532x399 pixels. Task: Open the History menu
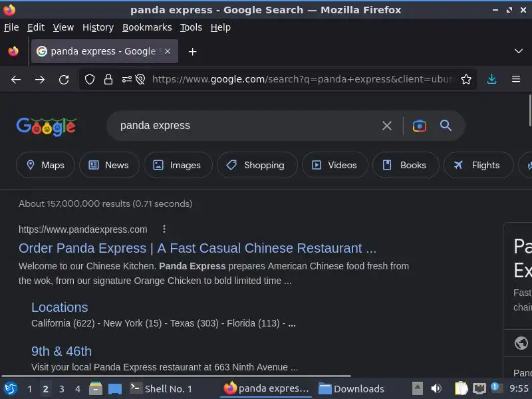[x=98, y=27]
